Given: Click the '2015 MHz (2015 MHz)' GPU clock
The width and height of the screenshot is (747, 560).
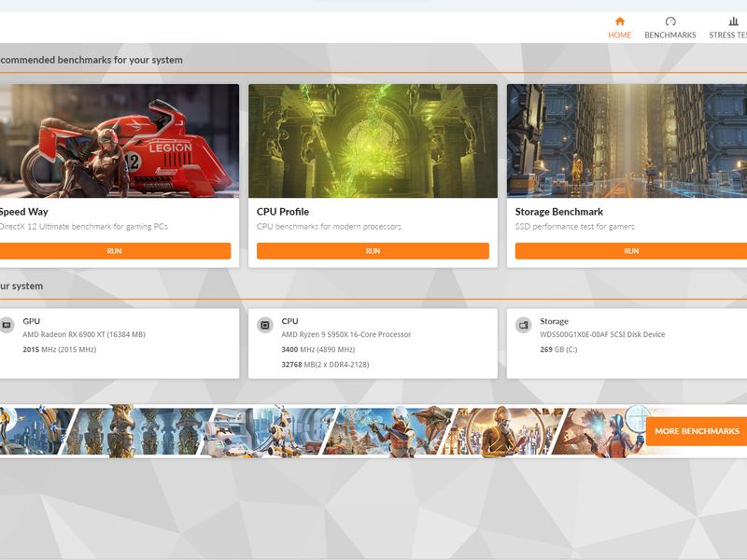Looking at the screenshot, I should [x=60, y=349].
